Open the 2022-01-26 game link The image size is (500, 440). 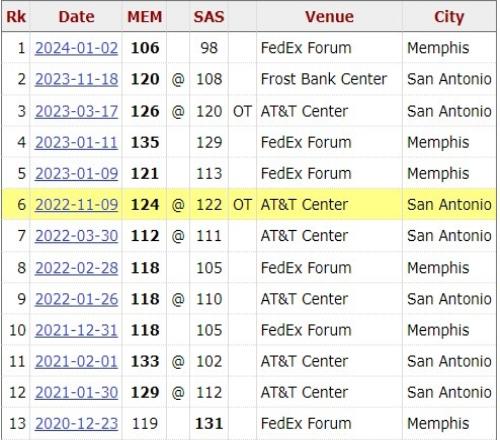(x=76, y=299)
